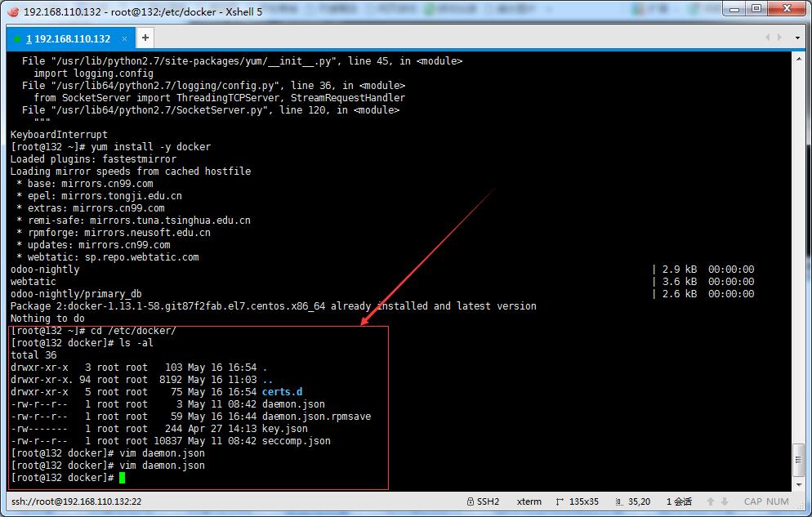Click the odoo-nightly/primary_db repo line

click(x=76, y=294)
